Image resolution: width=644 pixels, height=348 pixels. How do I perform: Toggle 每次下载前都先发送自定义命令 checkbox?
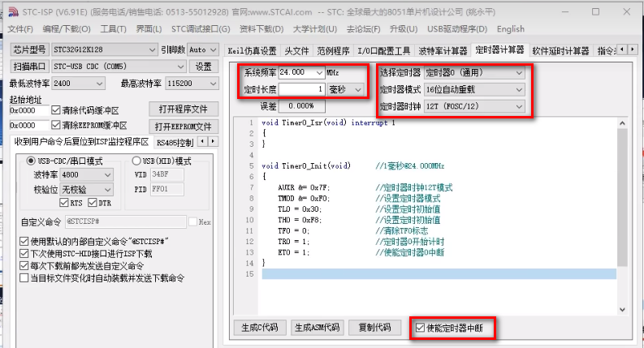pos(24,266)
